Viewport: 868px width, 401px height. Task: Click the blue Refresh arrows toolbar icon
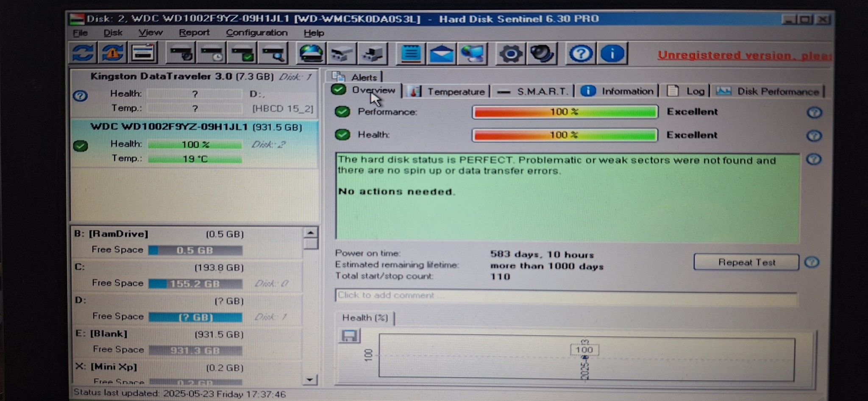tap(83, 53)
